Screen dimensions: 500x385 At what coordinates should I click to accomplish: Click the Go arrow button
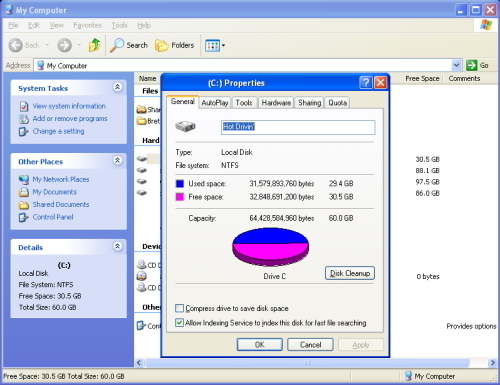(x=471, y=65)
